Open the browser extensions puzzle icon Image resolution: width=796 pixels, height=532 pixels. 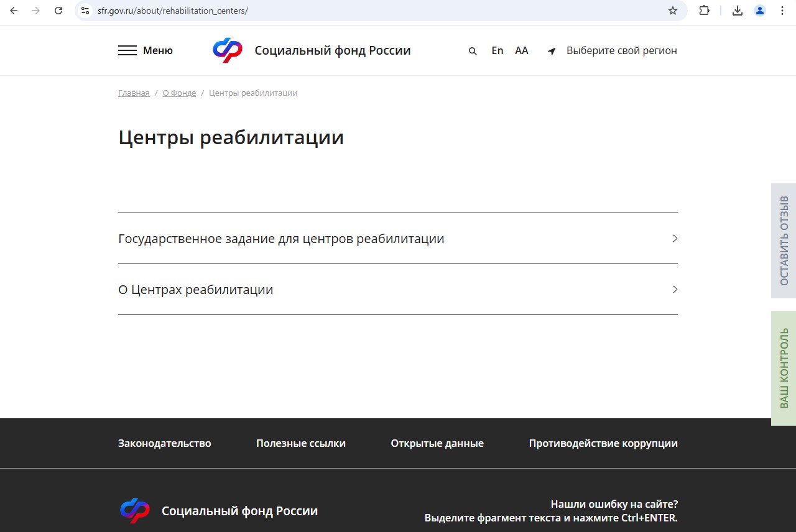click(x=704, y=11)
